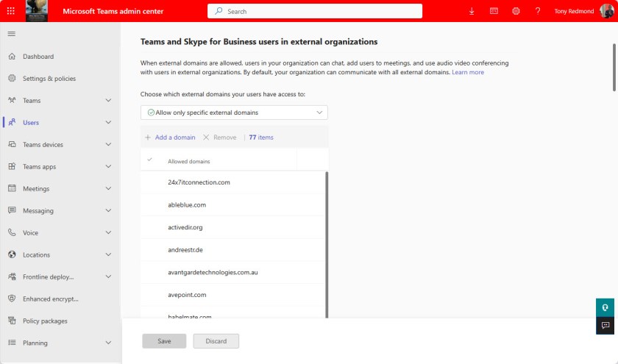Image resolution: width=618 pixels, height=364 pixels.
Task: Click the Enhanced encryption shield icon
Action: pyautogui.click(x=12, y=299)
